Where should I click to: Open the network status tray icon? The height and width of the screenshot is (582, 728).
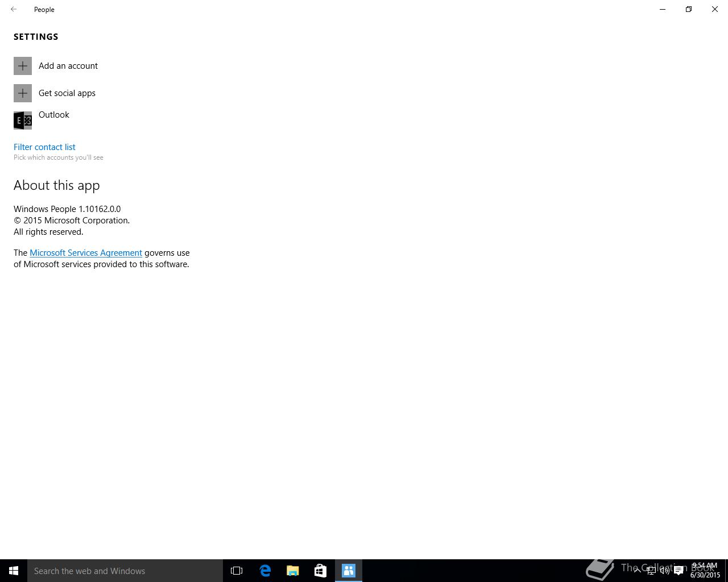(x=651, y=571)
